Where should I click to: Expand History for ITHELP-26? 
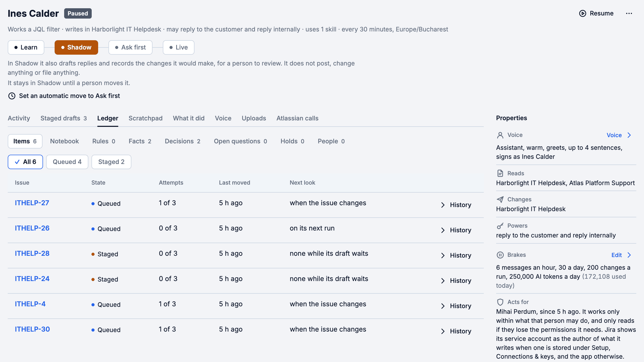(456, 230)
